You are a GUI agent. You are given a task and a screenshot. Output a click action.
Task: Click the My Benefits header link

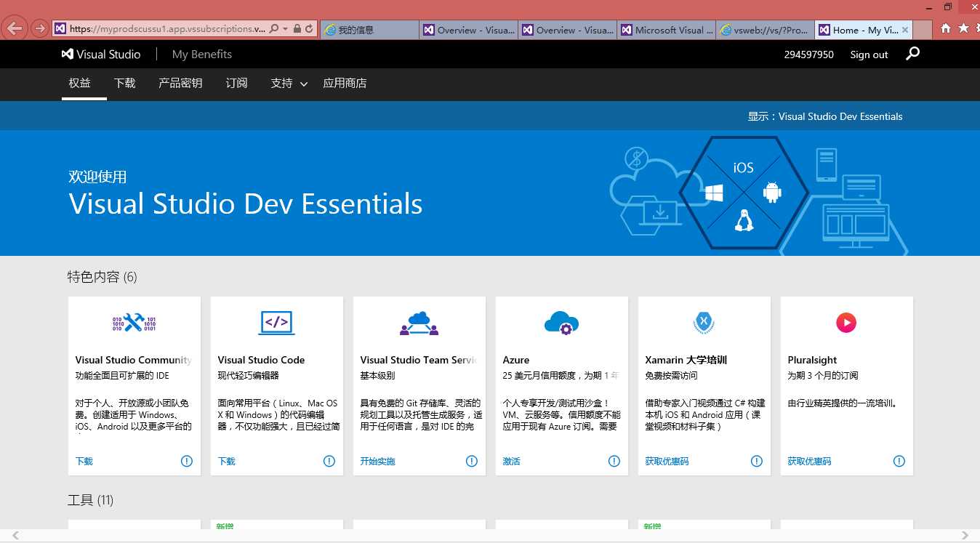[202, 54]
